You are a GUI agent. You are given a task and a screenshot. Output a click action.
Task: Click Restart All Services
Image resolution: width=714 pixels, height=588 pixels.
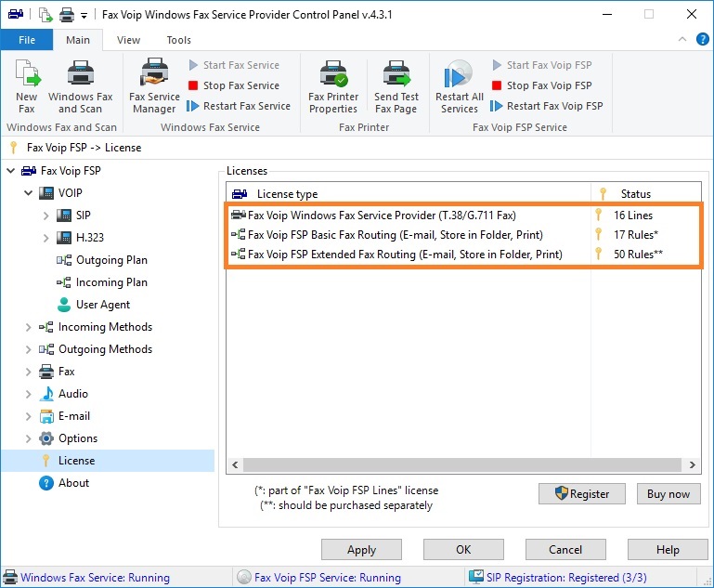459,86
